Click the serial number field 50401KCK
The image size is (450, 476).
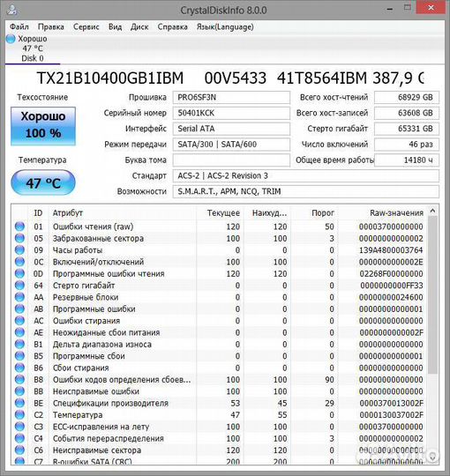click(x=231, y=113)
